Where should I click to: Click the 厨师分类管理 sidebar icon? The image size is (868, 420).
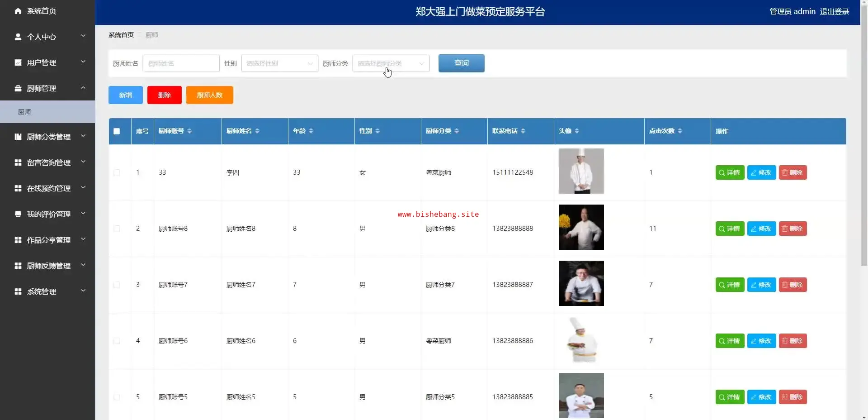tap(18, 137)
